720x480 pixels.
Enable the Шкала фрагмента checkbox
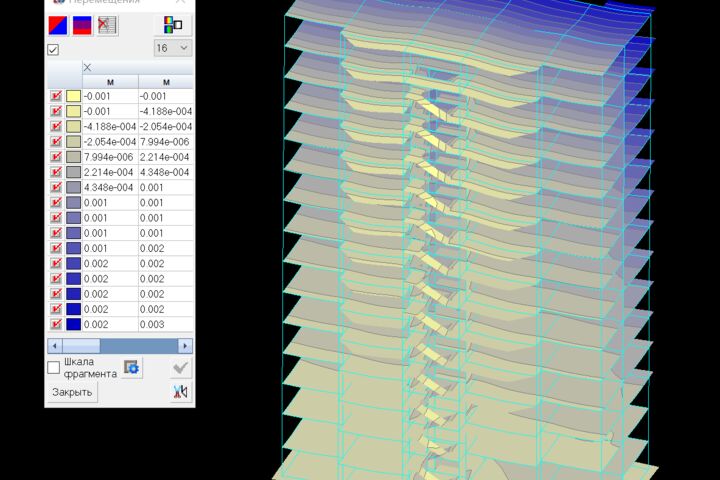(54, 367)
